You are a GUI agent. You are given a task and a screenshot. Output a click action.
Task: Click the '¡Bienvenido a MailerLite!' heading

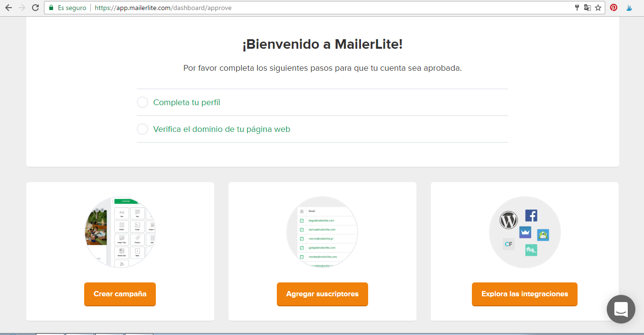point(322,44)
